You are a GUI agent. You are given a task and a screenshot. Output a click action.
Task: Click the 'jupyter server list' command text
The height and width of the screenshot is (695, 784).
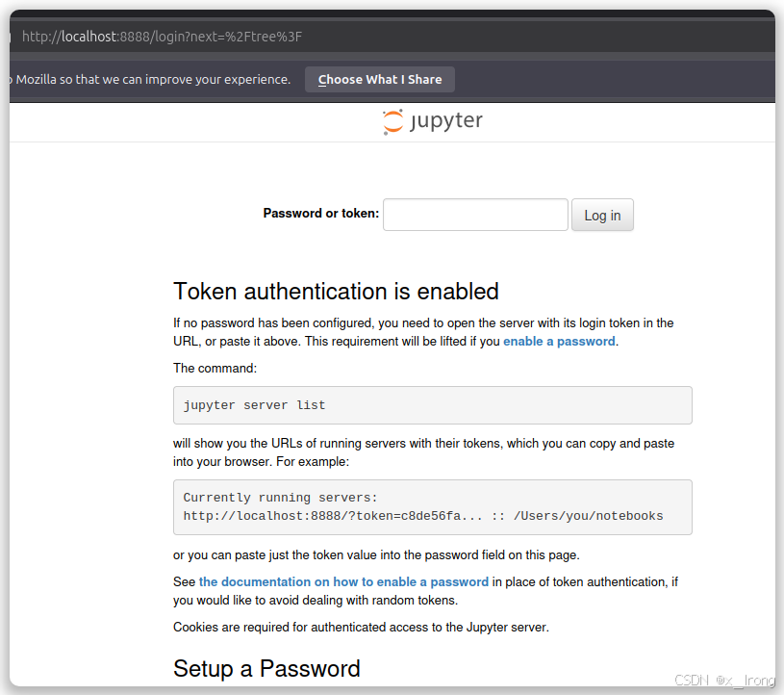point(254,405)
